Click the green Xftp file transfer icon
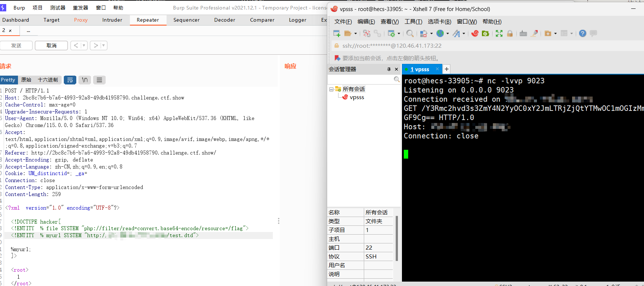 [486, 34]
